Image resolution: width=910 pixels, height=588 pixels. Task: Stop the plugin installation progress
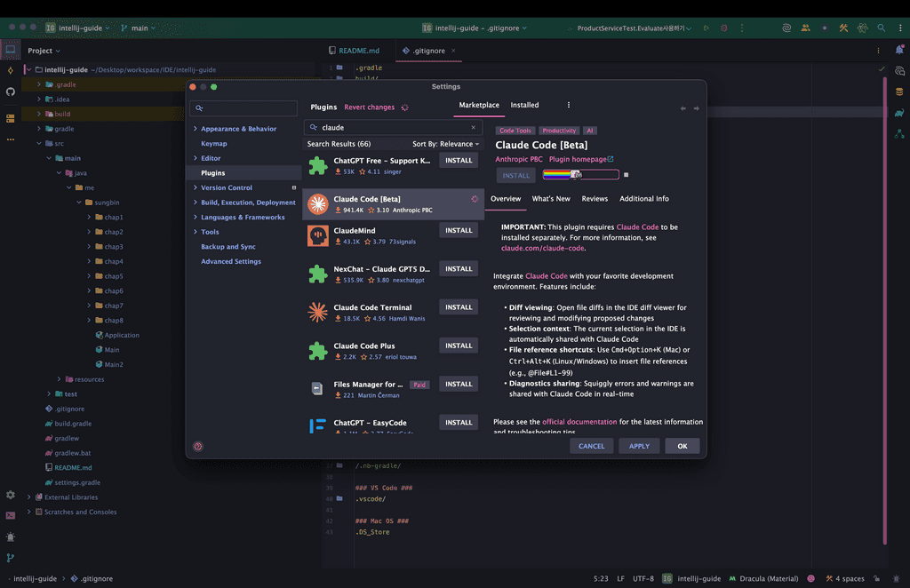tap(626, 175)
